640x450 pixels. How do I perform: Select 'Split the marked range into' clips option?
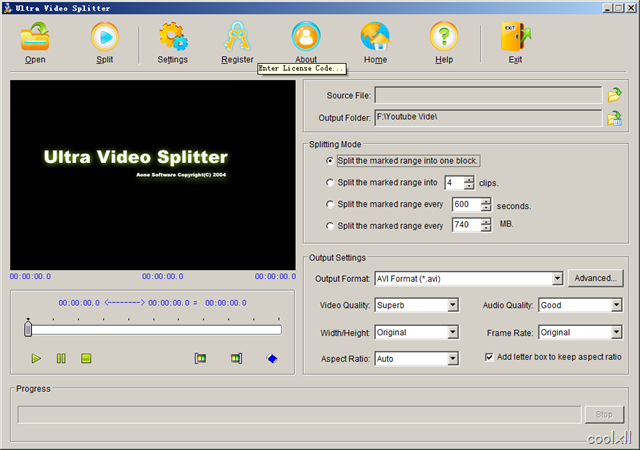pyautogui.click(x=330, y=183)
